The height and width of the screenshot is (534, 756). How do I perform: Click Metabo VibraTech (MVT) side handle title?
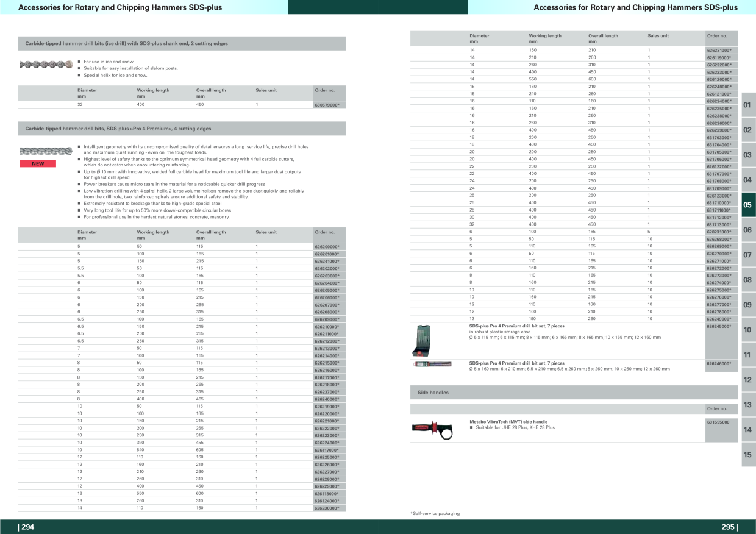(508, 422)
